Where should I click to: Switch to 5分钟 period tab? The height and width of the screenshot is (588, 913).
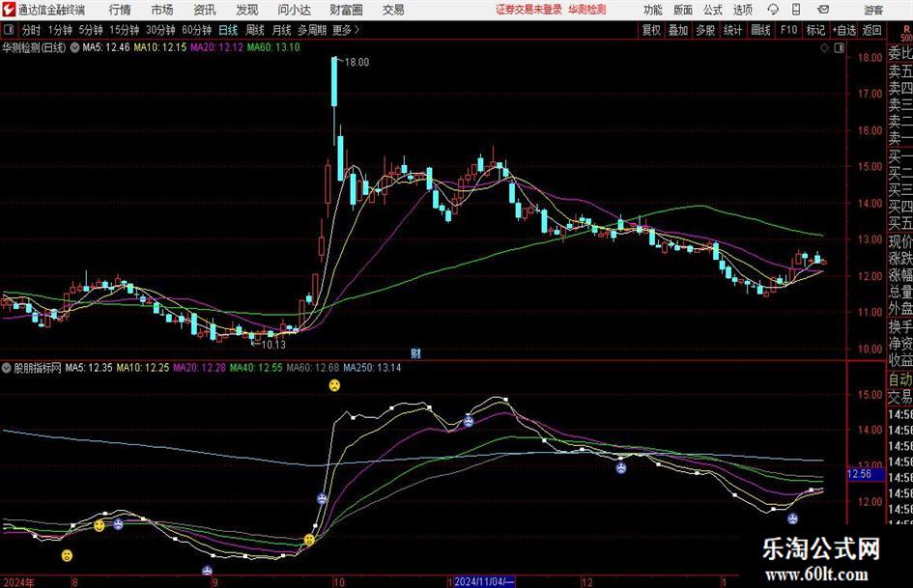coord(91,30)
